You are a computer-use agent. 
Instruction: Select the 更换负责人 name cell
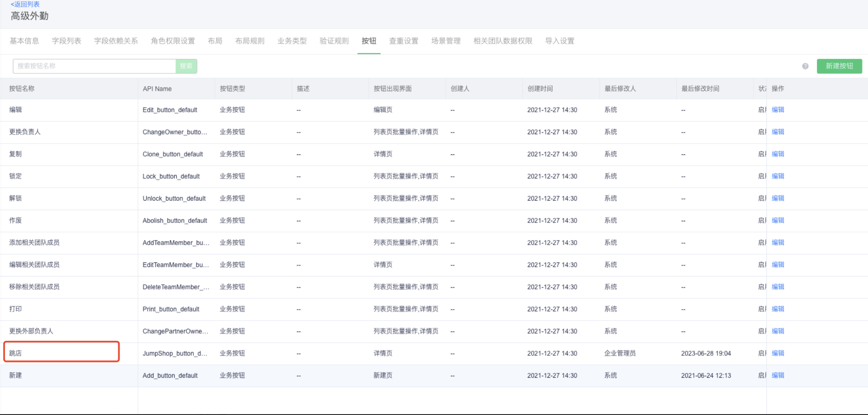coord(25,132)
